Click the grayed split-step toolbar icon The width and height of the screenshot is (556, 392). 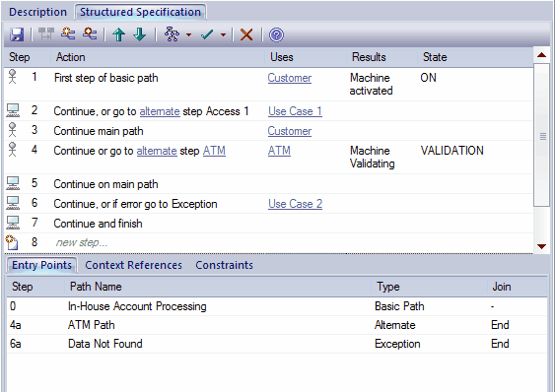[46, 34]
